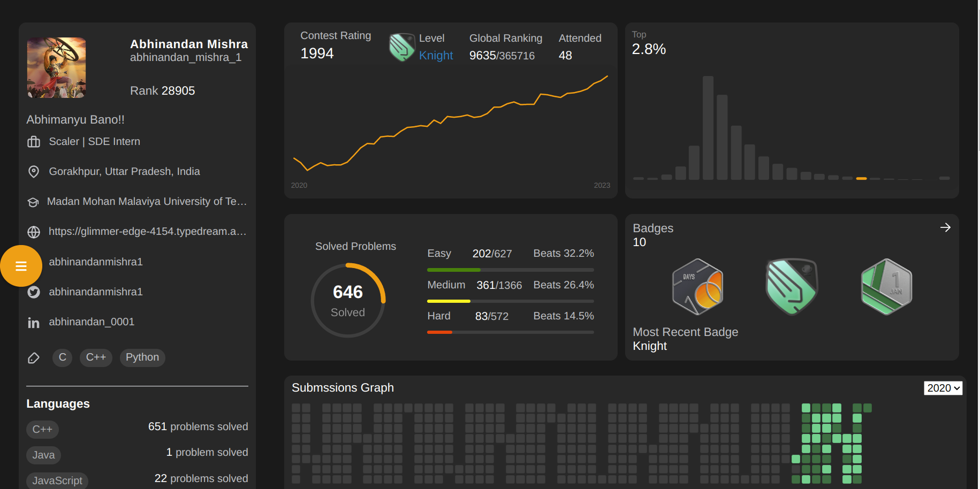980x489 pixels.
Task: Click the Medium problems progress bar
Action: pyautogui.click(x=510, y=301)
